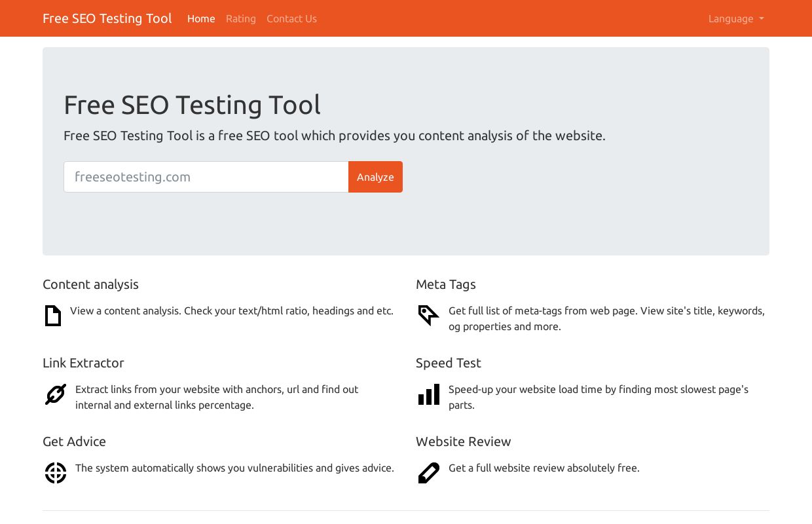Click the Free SEO Testing Tool brand link
This screenshot has height=524, width=812.
(107, 18)
